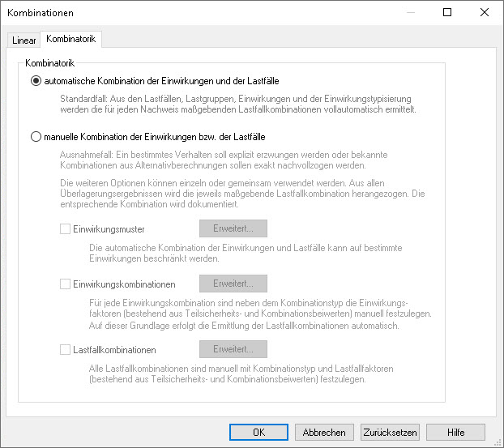504x448 pixels.
Task: Choose manuelle Kombination der Einwirkungen option
Action: coord(36,137)
